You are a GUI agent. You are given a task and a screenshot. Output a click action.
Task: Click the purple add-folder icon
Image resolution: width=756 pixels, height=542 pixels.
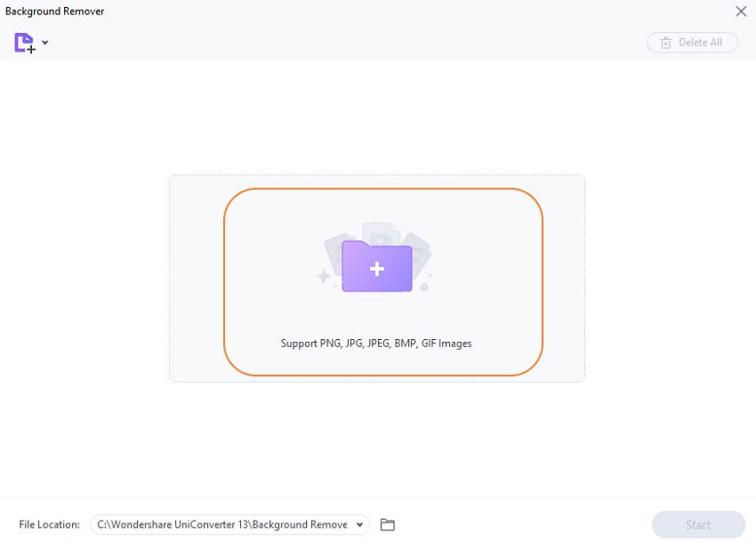point(376,266)
